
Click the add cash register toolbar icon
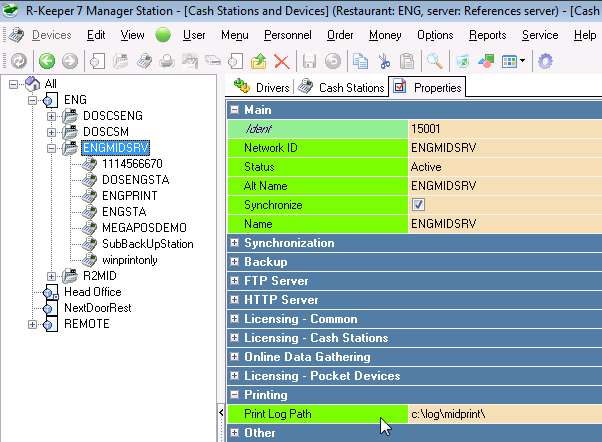tap(144, 61)
